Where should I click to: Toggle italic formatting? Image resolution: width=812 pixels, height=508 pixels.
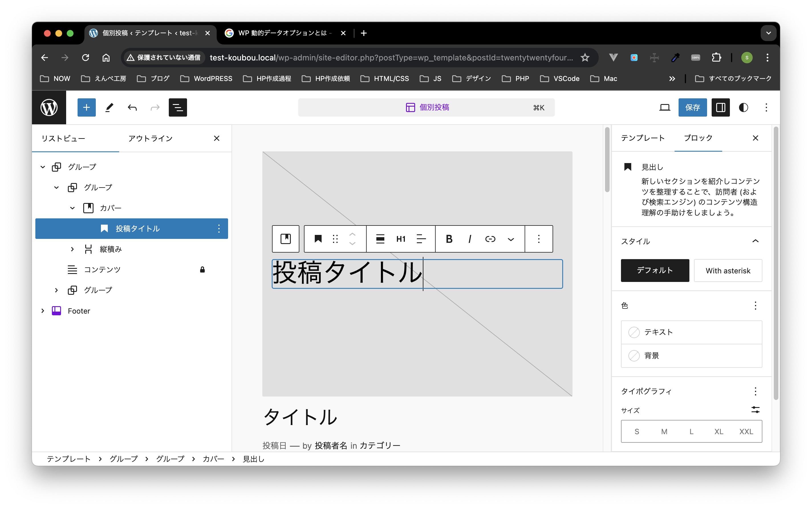[470, 239]
